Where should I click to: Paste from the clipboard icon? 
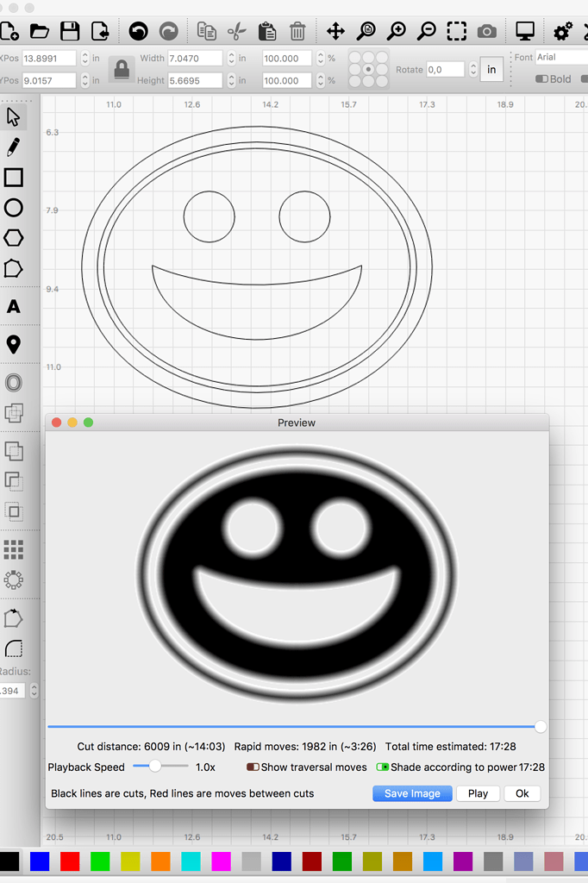click(x=267, y=31)
